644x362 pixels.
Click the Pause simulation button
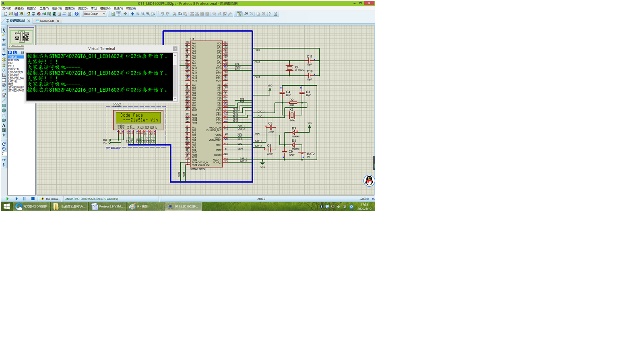point(25,199)
